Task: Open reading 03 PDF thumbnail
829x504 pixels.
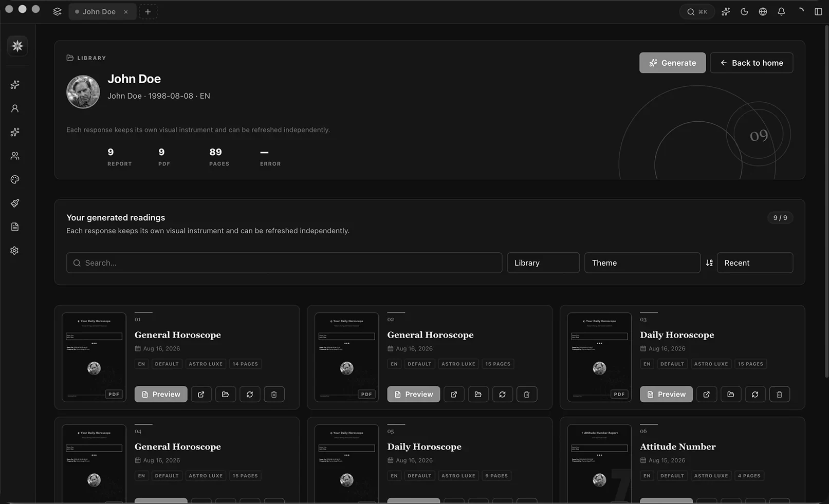Action: pyautogui.click(x=599, y=357)
